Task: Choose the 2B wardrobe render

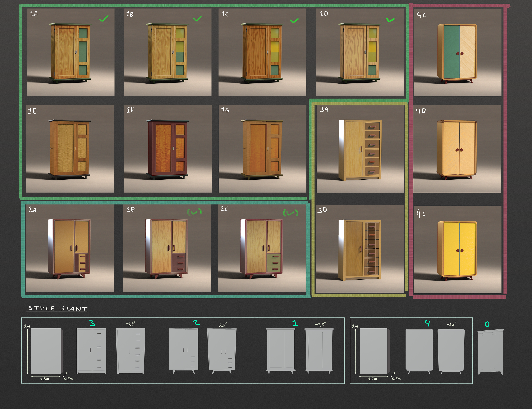Action: [167, 248]
